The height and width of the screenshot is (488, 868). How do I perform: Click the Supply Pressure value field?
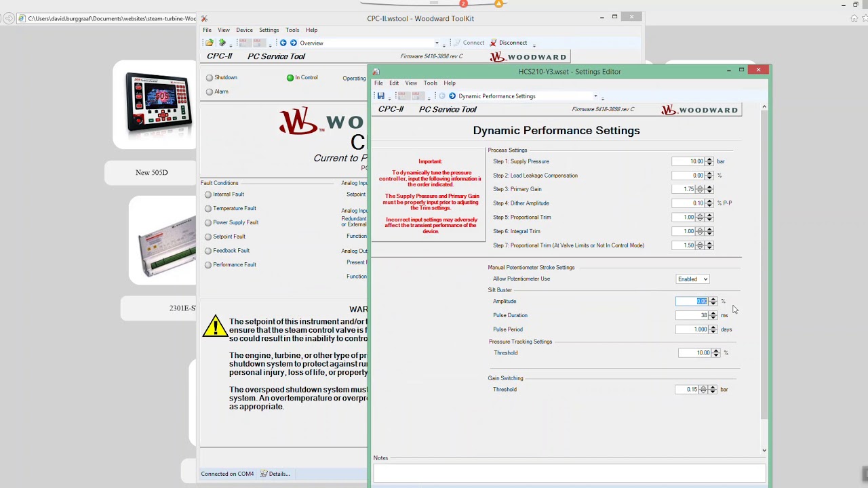coord(688,161)
